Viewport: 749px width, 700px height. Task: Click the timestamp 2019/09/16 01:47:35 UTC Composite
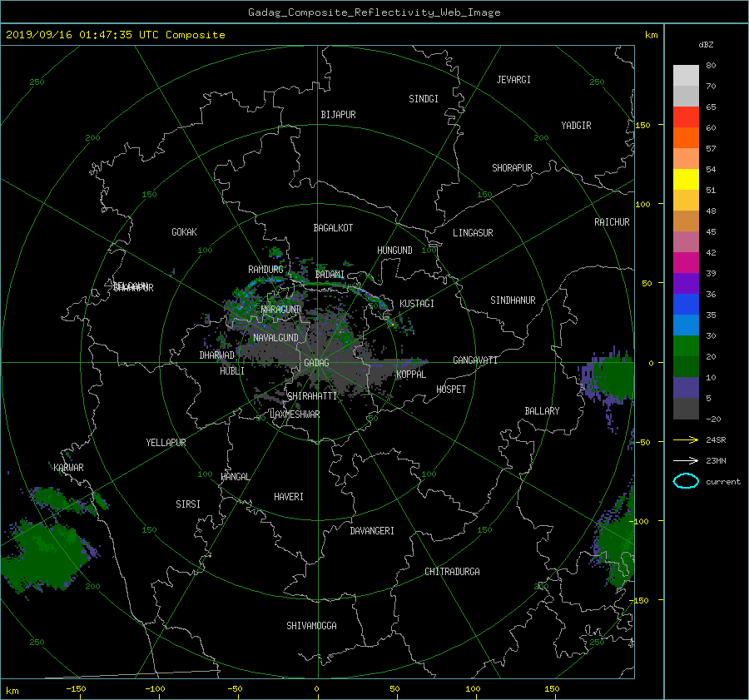pos(115,35)
